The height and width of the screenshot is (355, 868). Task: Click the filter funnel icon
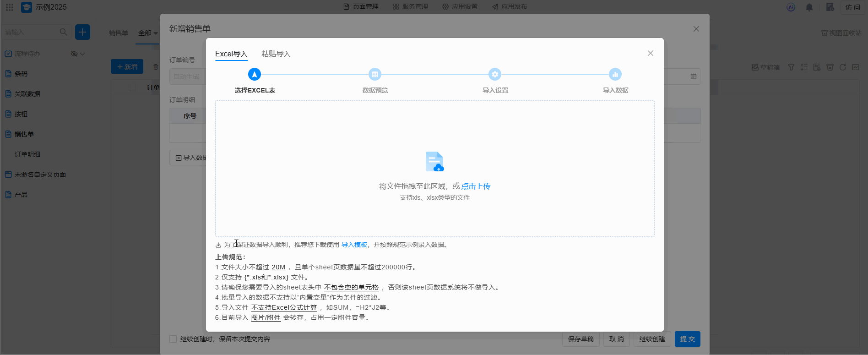791,67
